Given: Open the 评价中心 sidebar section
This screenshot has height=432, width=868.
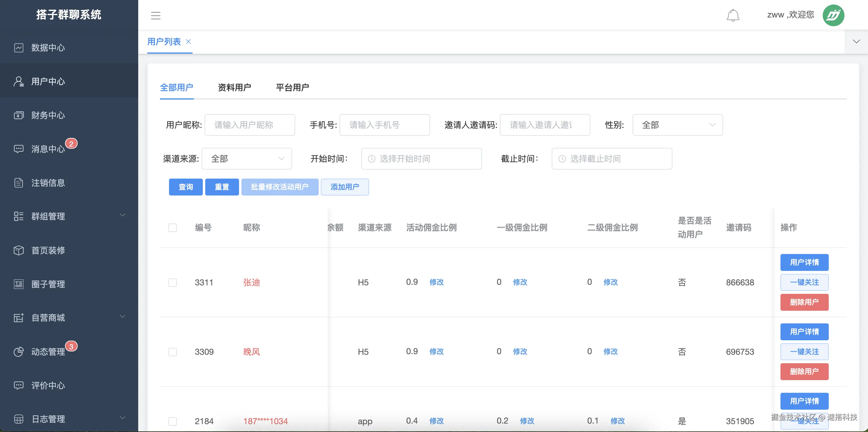Looking at the screenshot, I should (x=48, y=385).
